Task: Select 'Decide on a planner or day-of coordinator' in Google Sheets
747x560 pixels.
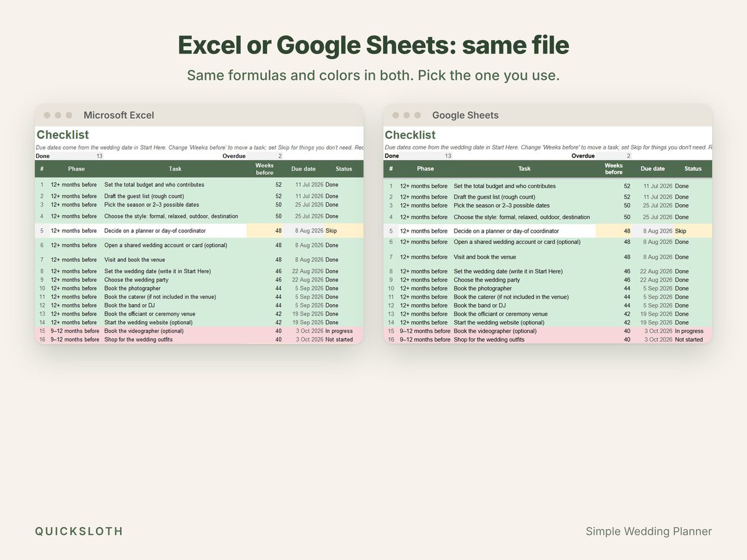Action: [x=506, y=231]
